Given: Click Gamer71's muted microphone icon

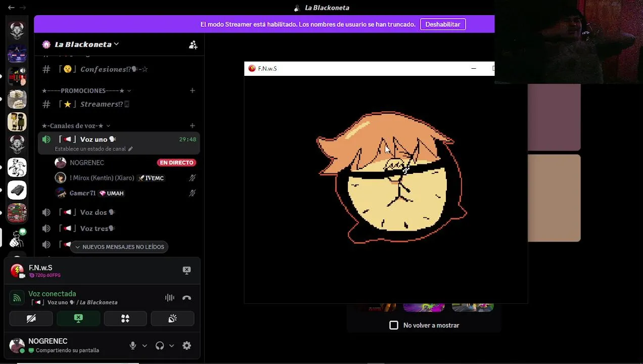Looking at the screenshot, I should 192,193.
